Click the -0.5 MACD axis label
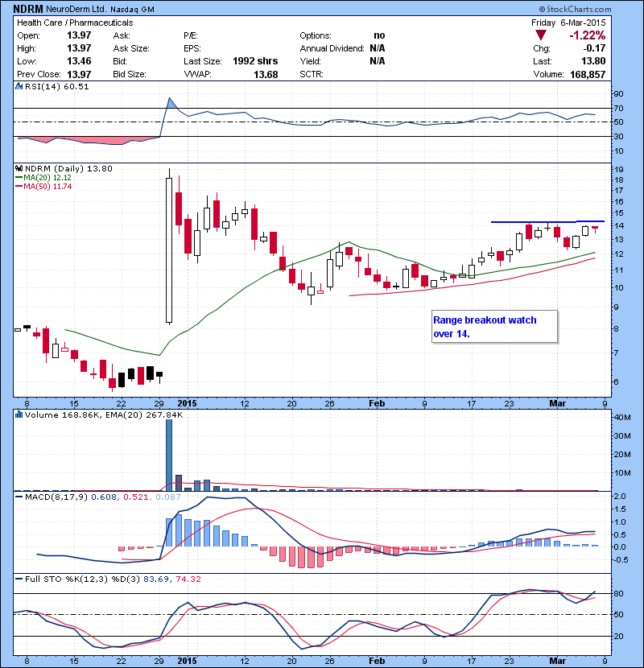This screenshot has height=668, width=644. point(619,560)
